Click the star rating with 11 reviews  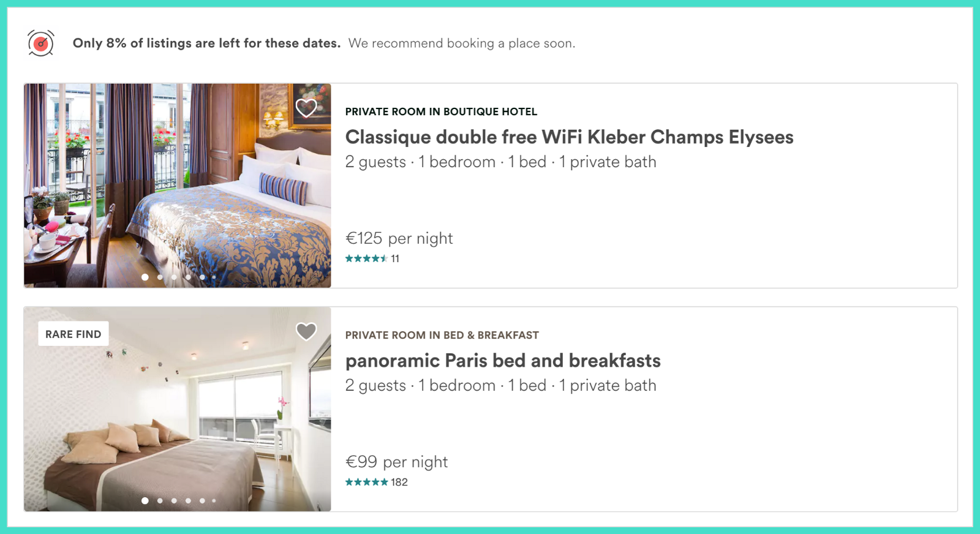(372, 258)
